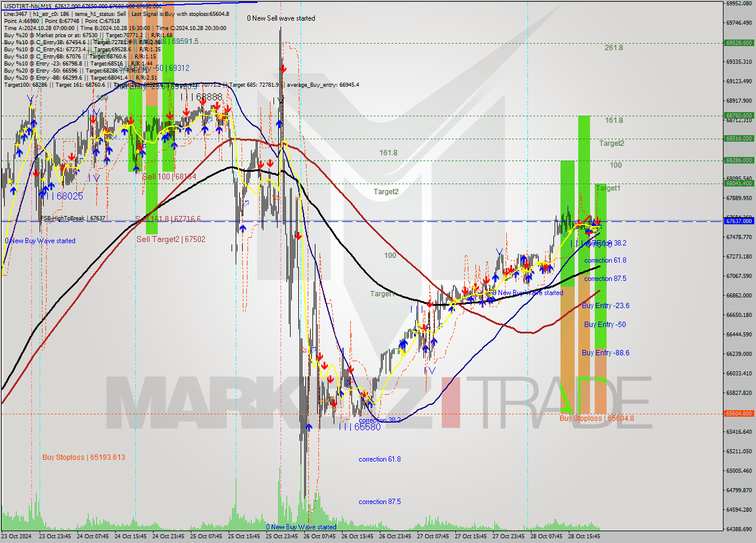
Task: Select the 'Buy %10 @ Entry -23: 66798.8' line
Action: point(43,63)
